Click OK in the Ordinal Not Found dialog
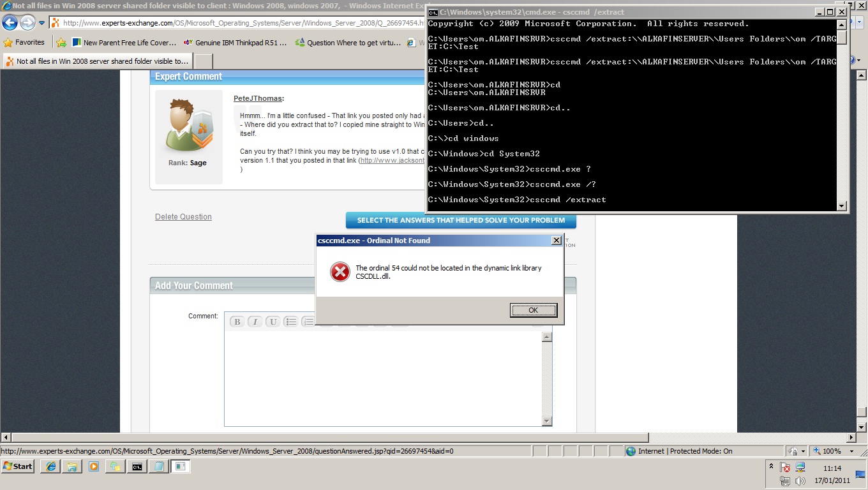This screenshot has height=490, width=868. [534, 310]
